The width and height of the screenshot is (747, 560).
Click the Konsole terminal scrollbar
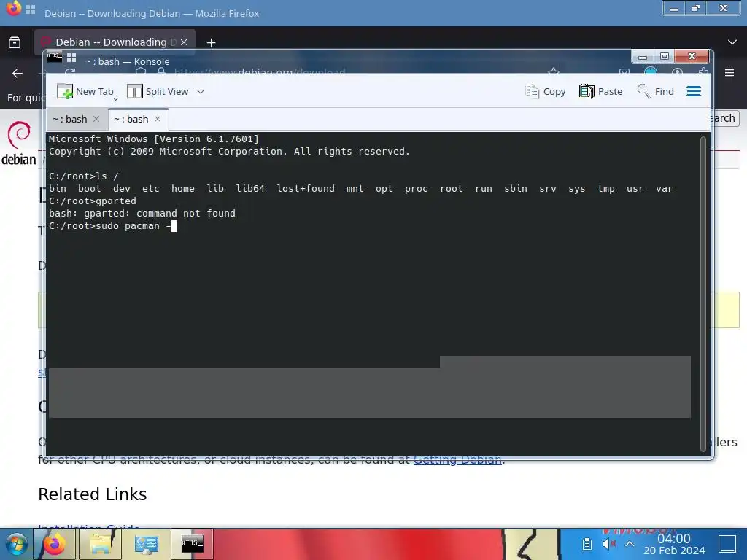[x=703, y=293]
